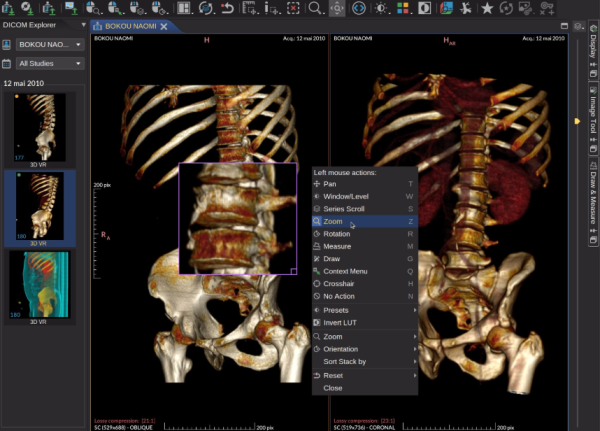Choose Measure in the context menu
Viewport: 600px width, 431px height.
(x=365, y=247)
